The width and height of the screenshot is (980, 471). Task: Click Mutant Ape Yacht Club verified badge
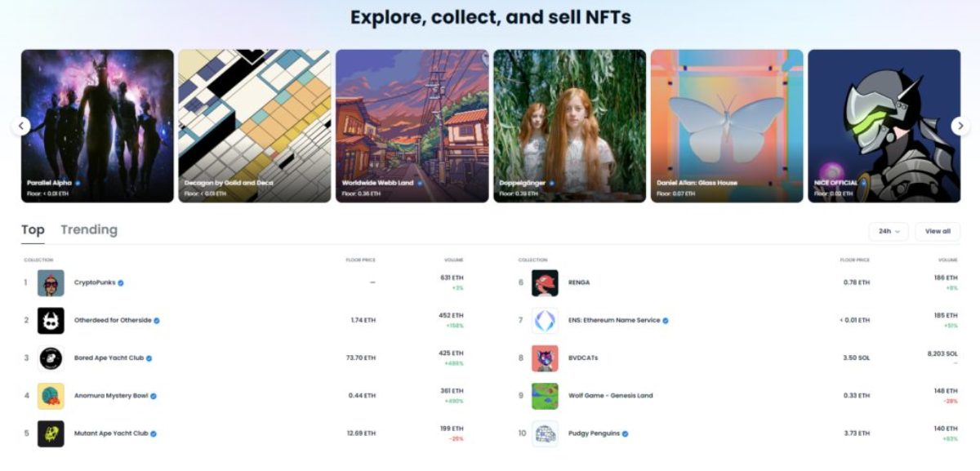154,433
